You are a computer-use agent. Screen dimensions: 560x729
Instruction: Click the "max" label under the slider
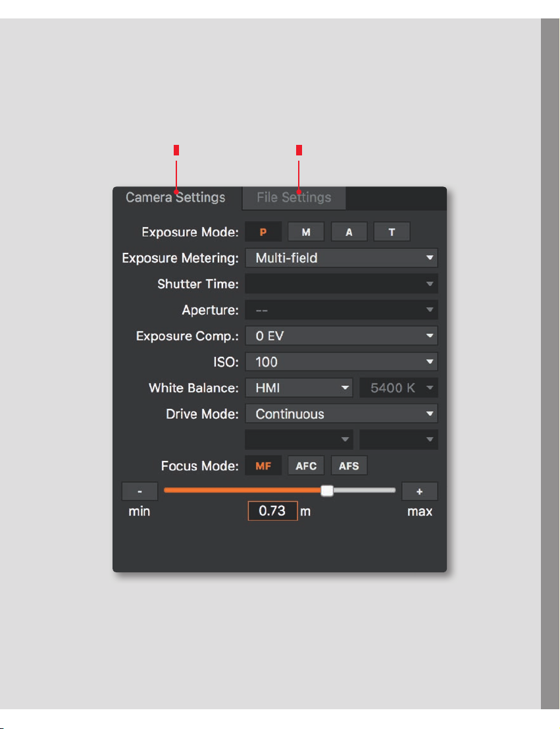pyautogui.click(x=420, y=512)
